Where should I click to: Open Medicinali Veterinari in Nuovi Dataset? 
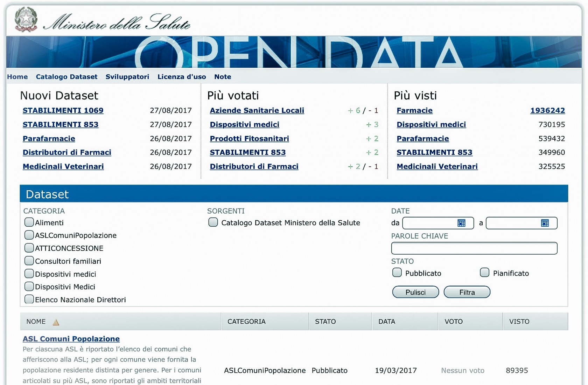[x=63, y=166]
